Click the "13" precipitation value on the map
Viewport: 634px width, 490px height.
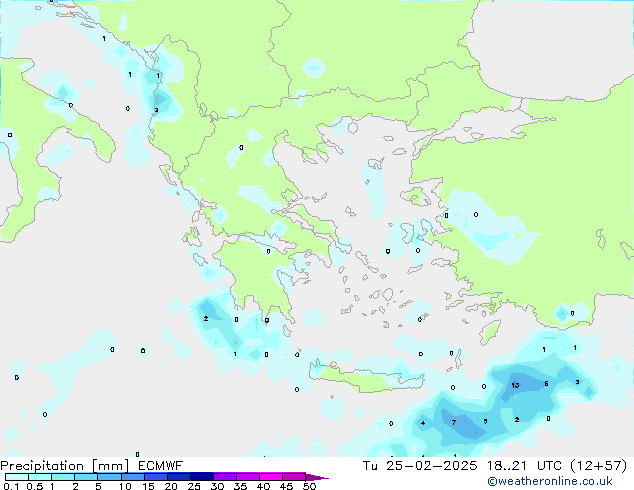point(515,385)
